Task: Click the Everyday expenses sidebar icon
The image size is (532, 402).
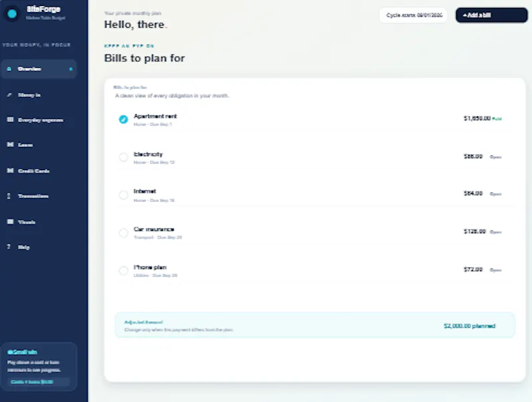Action: (x=10, y=120)
